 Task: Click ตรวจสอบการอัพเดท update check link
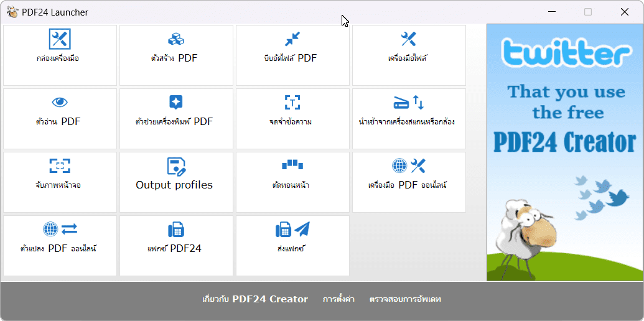(x=405, y=299)
